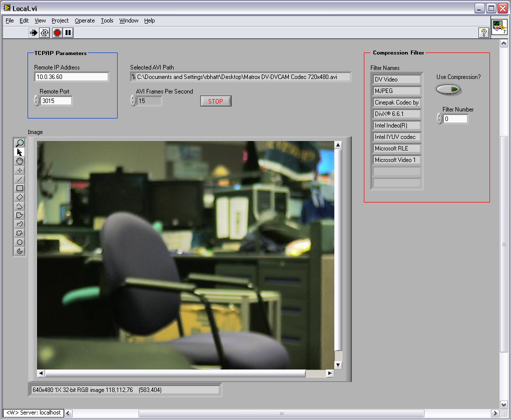Screen dimensions: 511x420
Task: Click the Remote Port stepper arrows
Action: tap(37, 101)
